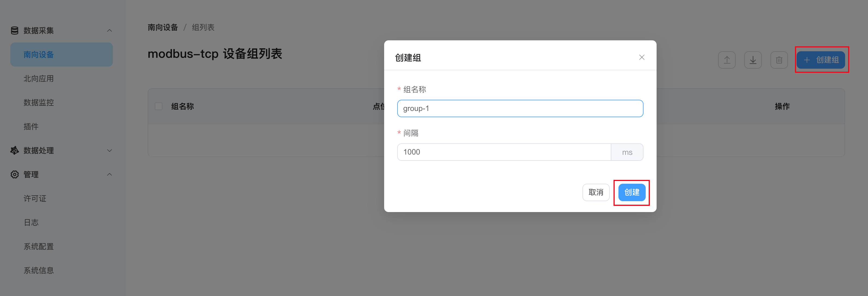Viewport: 868px width, 296px height.
Task: Close the 创建组 dialog with the X
Action: coord(642,57)
